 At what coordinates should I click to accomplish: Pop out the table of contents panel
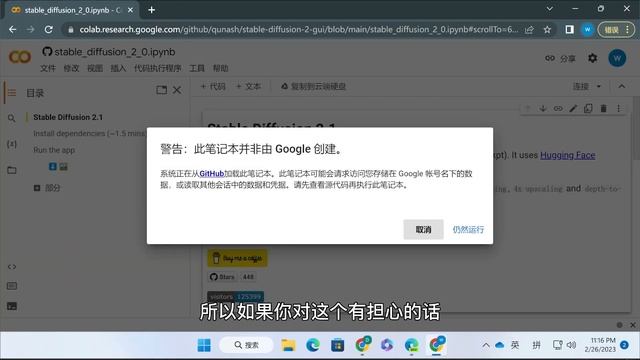coord(162,90)
